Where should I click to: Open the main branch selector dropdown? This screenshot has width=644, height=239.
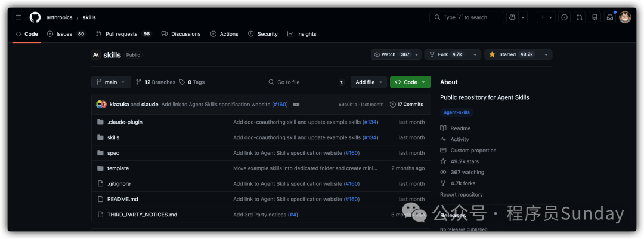(111, 82)
